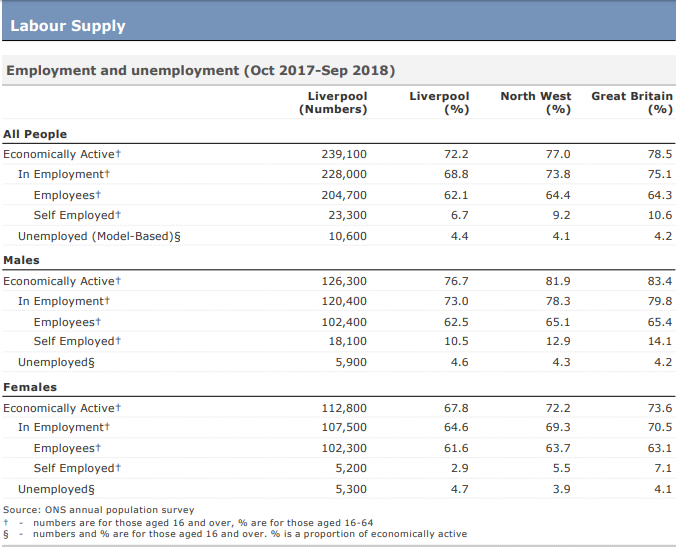
Task: Click the 228,000 in employment figure
Action: pyautogui.click(x=344, y=174)
